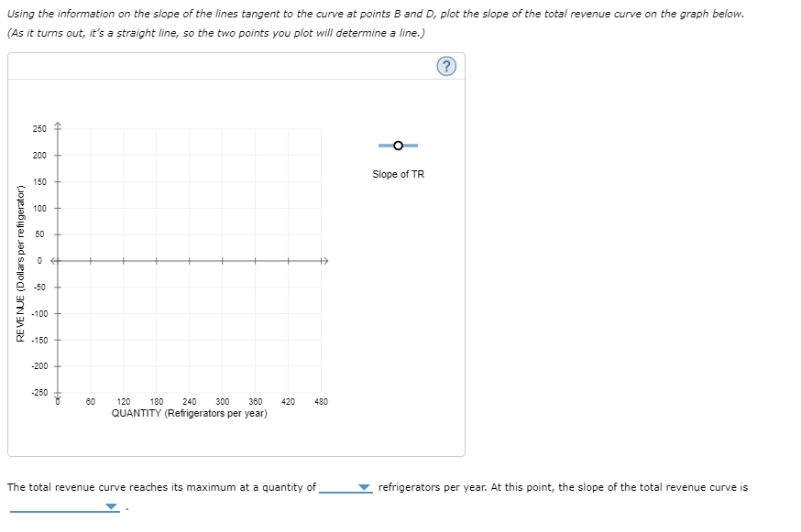Click the upward arrow on the vertical axis
This screenshot has height=532, width=801.
(56, 124)
